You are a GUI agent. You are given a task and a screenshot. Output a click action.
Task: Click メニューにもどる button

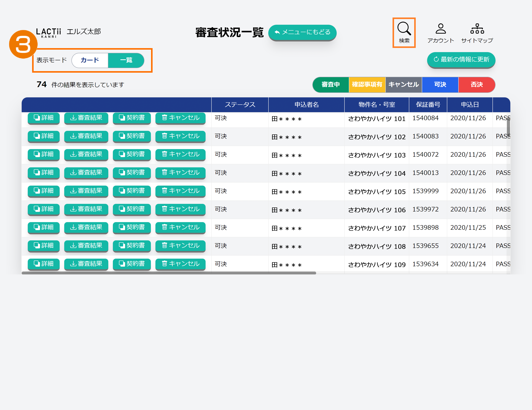(x=302, y=32)
